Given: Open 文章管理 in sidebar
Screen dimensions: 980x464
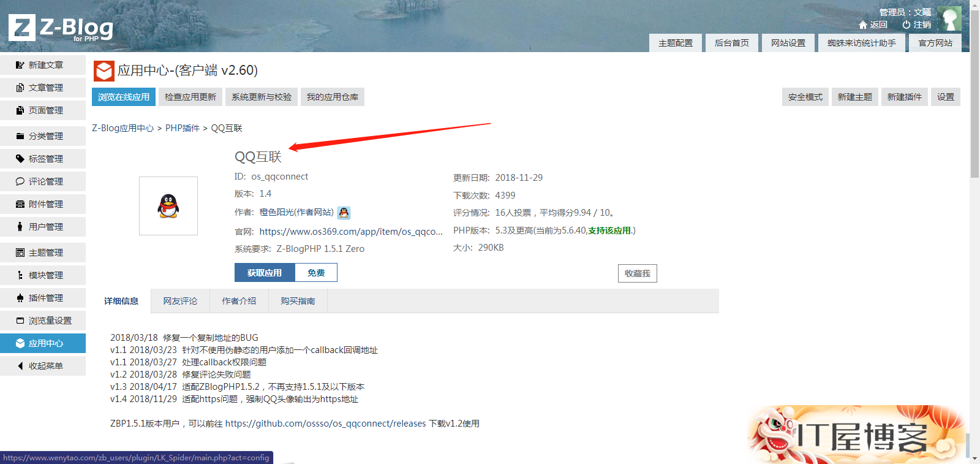Looking at the screenshot, I should tap(43, 88).
